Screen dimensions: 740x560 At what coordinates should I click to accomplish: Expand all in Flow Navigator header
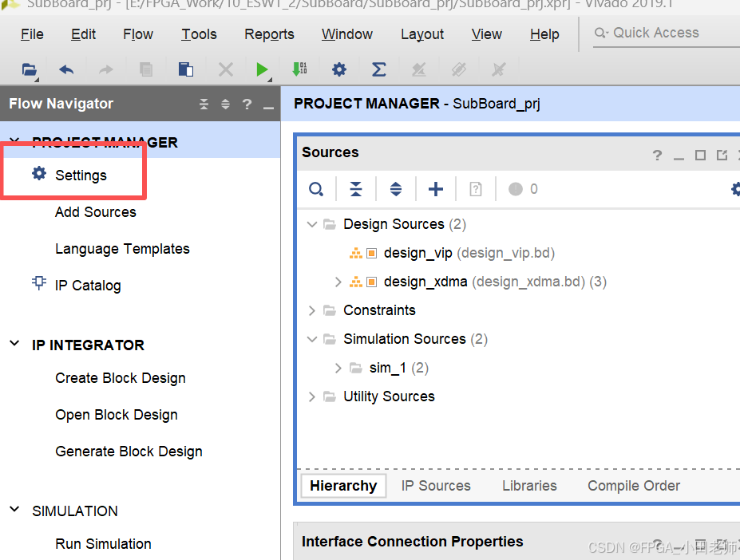tap(225, 104)
